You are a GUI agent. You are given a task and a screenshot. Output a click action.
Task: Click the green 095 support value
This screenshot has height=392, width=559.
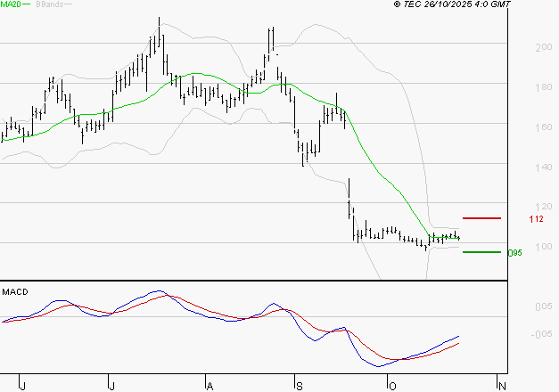point(514,253)
